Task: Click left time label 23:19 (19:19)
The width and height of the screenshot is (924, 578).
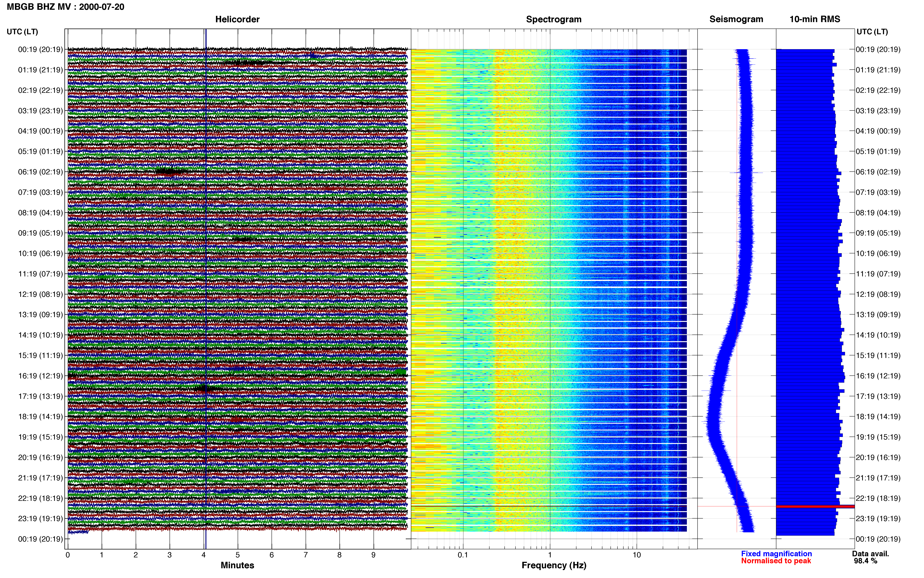Action: click(40, 519)
